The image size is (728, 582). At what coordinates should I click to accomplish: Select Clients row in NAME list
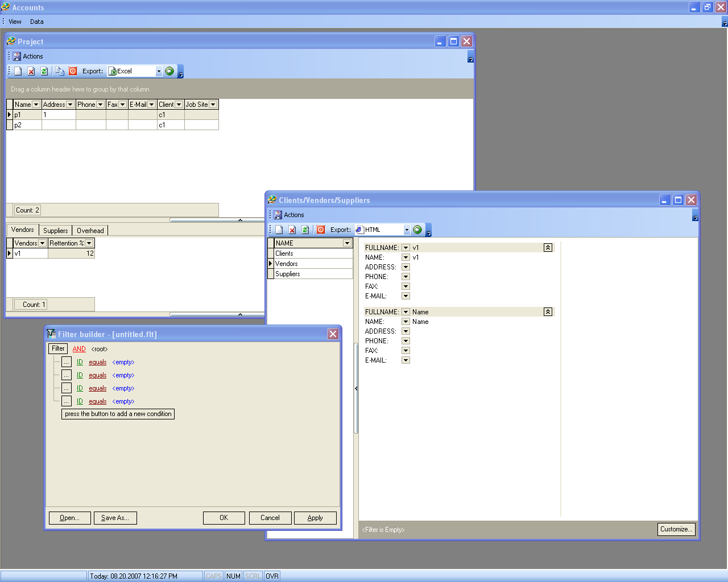[x=313, y=253]
